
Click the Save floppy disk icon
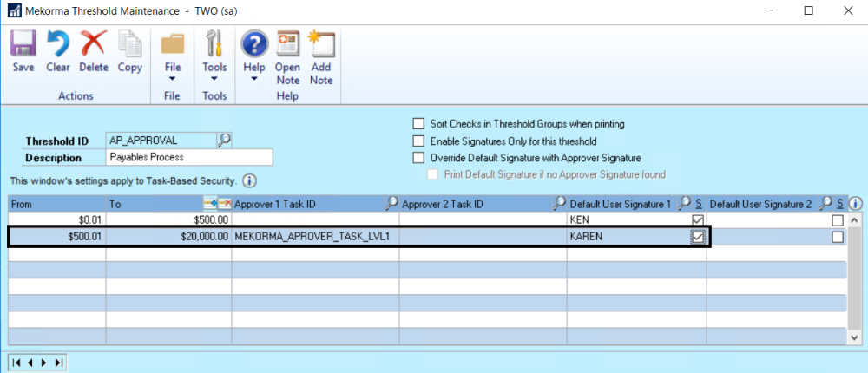click(x=23, y=43)
